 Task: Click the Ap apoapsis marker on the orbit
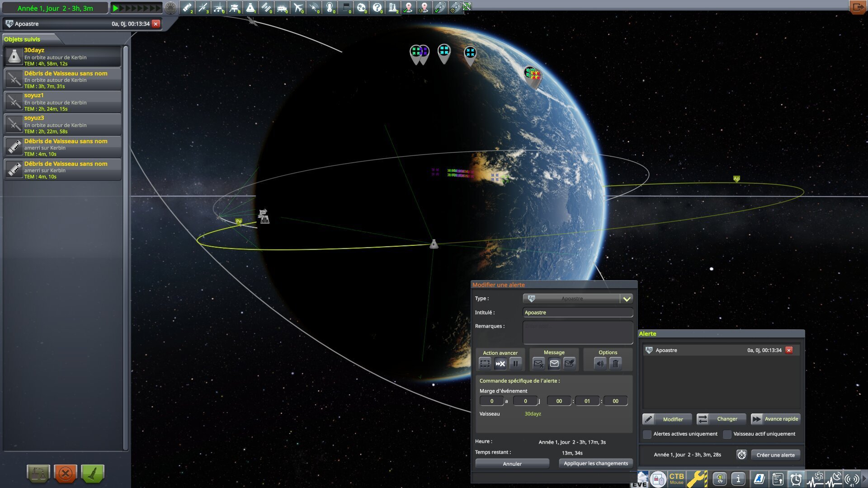click(x=736, y=179)
